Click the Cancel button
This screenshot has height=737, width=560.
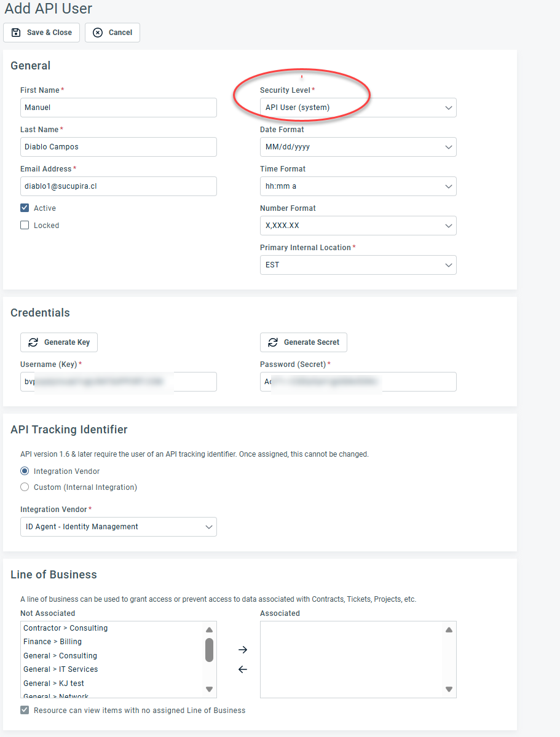tap(112, 32)
